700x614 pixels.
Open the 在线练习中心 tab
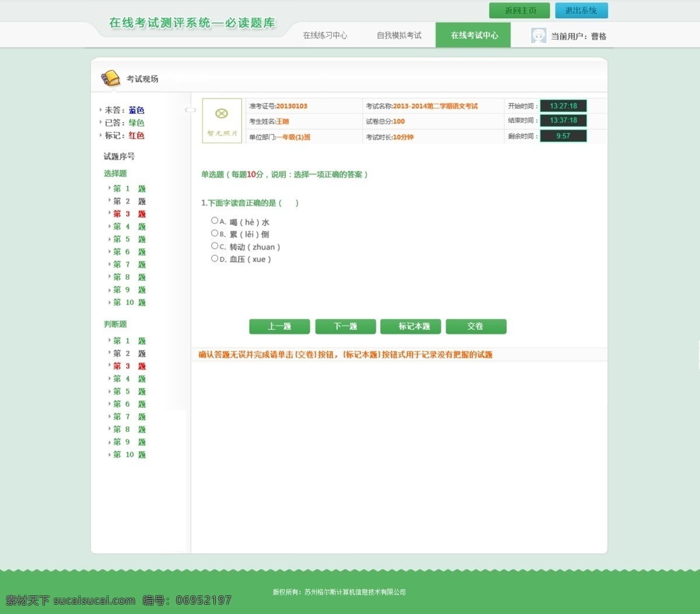coord(325,36)
